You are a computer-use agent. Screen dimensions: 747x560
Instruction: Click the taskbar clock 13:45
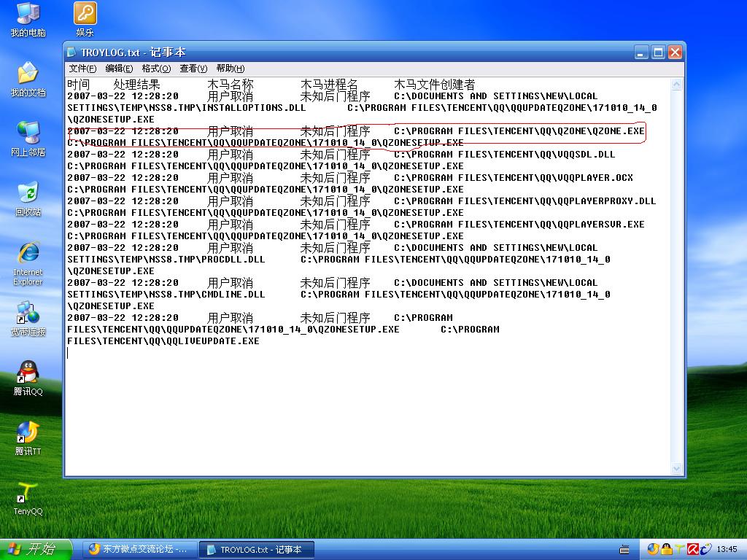coord(727,549)
